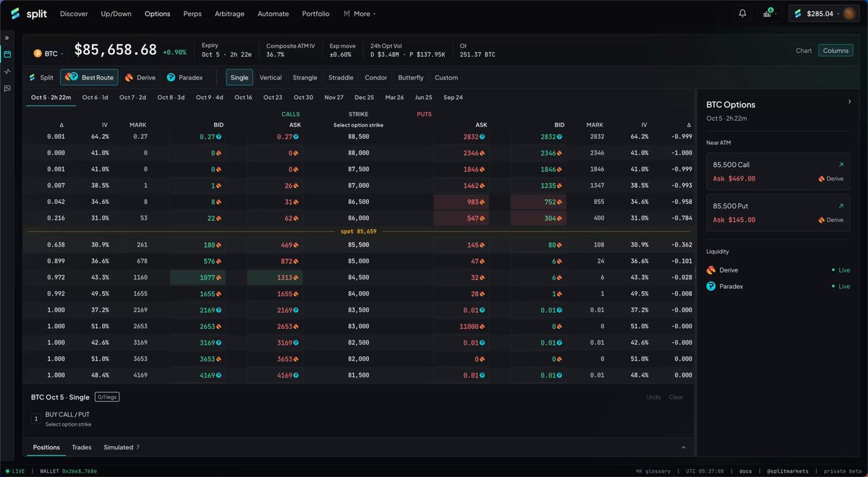The height and width of the screenshot is (477, 868).
Task: Select the Straddle strategy tab
Action: point(341,77)
